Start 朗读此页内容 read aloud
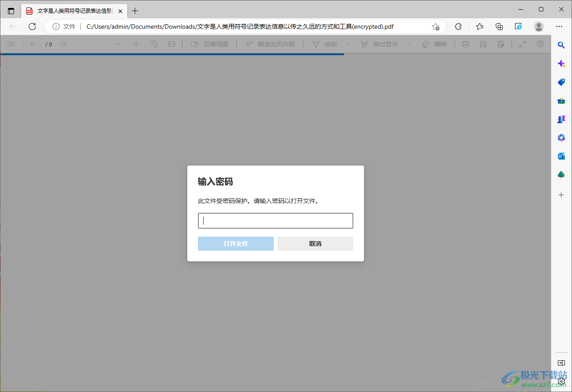Screen dimensions: 572x392 pos(270,44)
